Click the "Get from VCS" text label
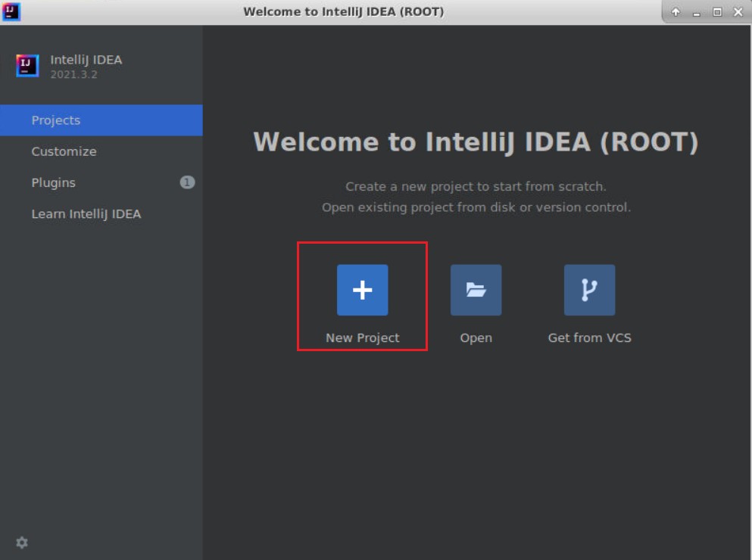The image size is (752, 560). point(589,338)
